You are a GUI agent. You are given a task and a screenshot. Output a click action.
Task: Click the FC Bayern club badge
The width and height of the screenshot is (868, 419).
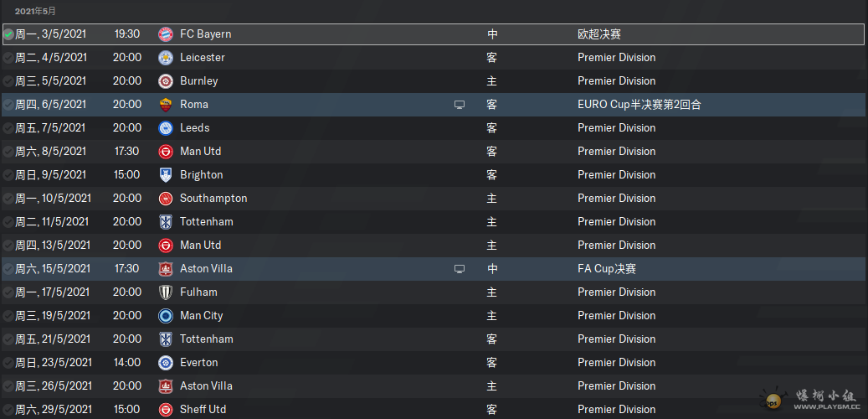coord(165,34)
